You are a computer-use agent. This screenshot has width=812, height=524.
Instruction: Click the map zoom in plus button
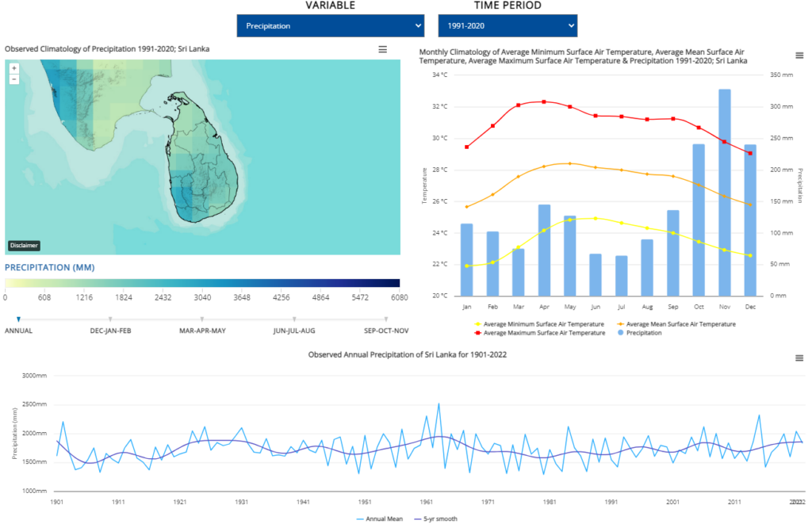(x=14, y=68)
